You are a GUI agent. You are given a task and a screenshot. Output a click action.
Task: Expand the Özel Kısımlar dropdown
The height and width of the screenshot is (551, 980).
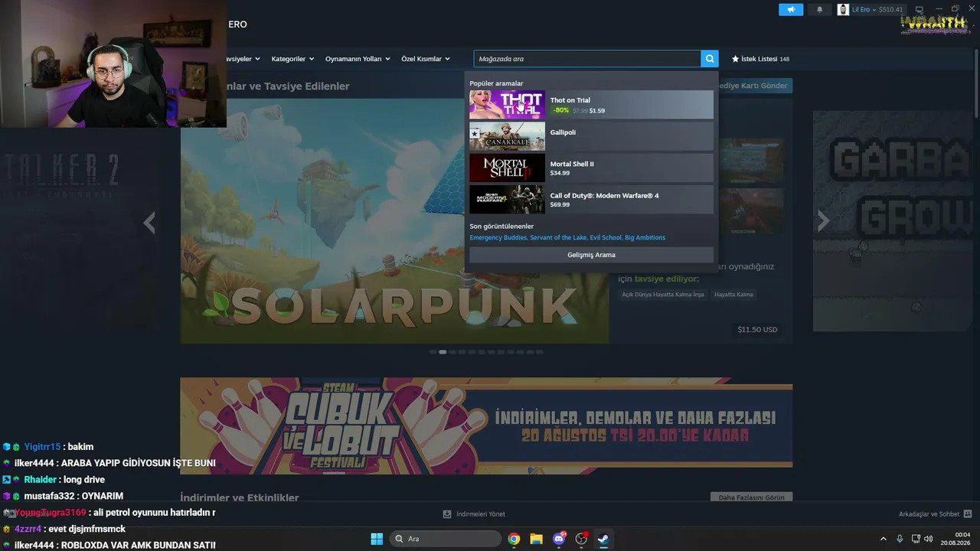click(x=426, y=59)
